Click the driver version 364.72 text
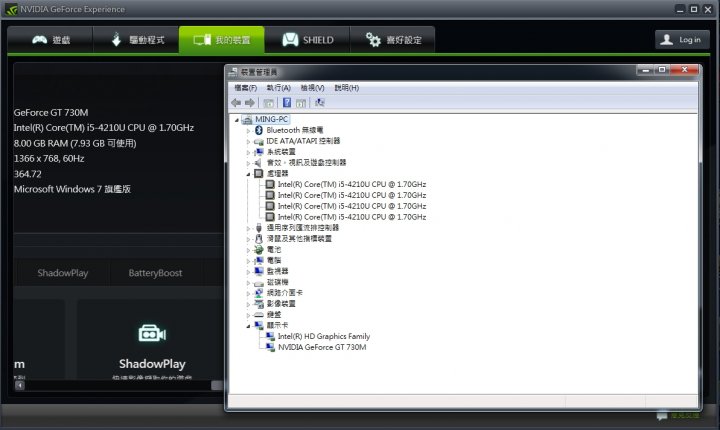 coord(28,174)
